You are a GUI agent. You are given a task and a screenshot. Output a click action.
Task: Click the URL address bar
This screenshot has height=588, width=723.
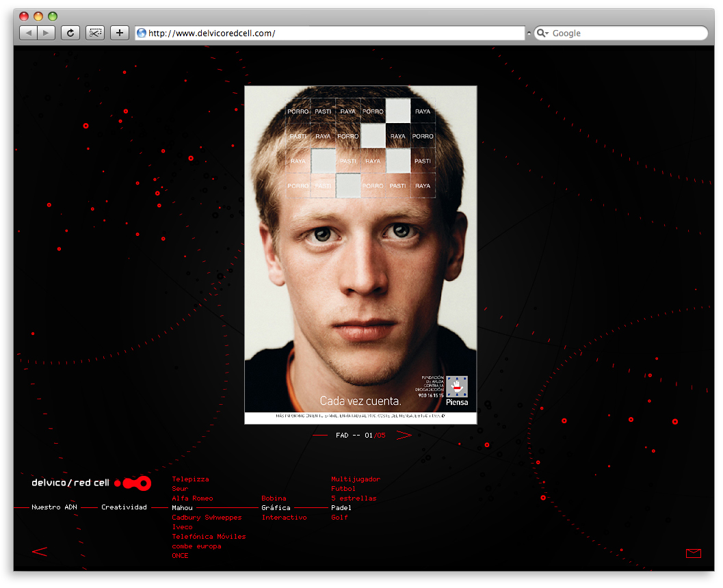[x=332, y=33]
